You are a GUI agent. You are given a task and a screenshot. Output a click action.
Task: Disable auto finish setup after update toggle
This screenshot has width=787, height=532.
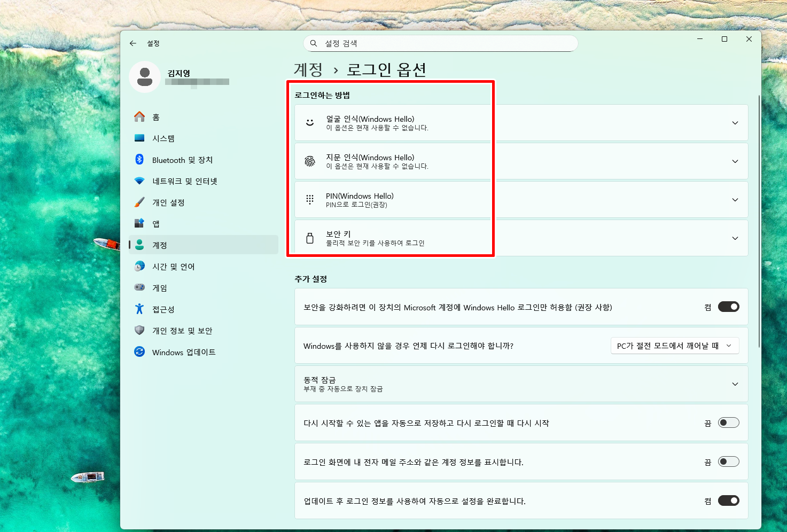click(729, 500)
